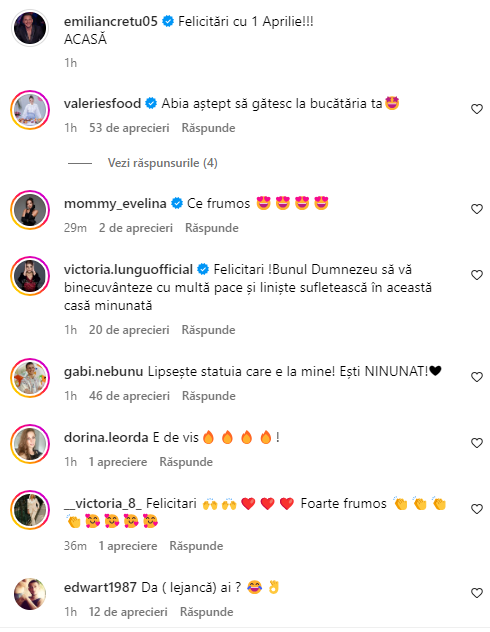
Task: Like valeriesfood's comment with the heart icon
Action: [x=477, y=109]
